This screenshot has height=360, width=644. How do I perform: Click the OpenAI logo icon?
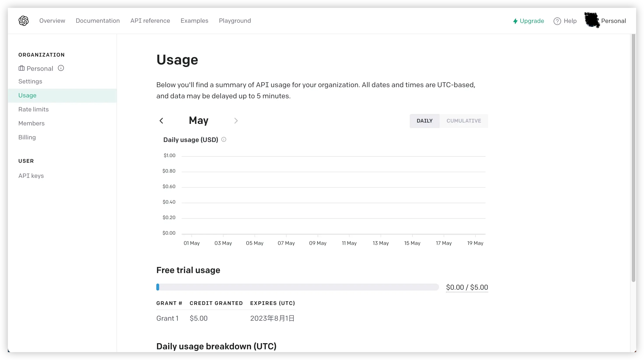[x=24, y=21]
